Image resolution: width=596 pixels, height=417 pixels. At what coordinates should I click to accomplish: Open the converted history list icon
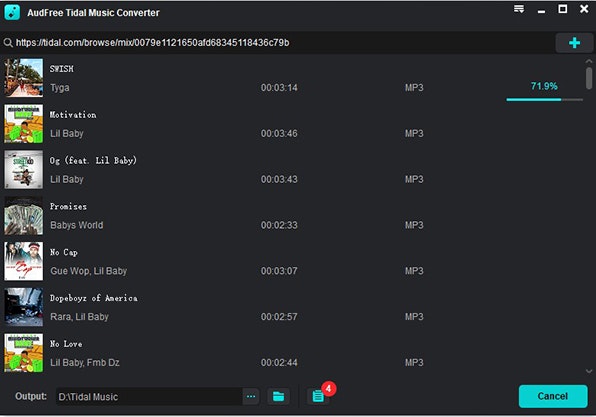pos(318,396)
